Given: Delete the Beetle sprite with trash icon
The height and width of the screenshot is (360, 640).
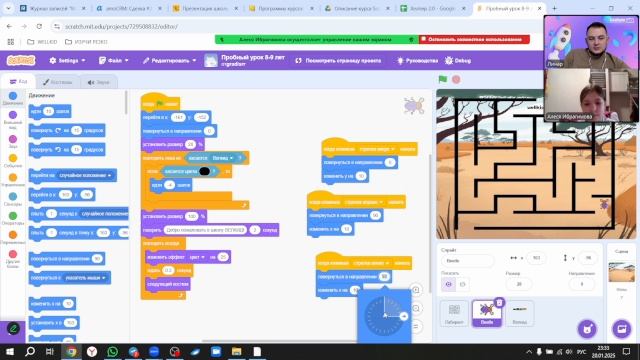Looking at the screenshot, I should click(x=499, y=302).
